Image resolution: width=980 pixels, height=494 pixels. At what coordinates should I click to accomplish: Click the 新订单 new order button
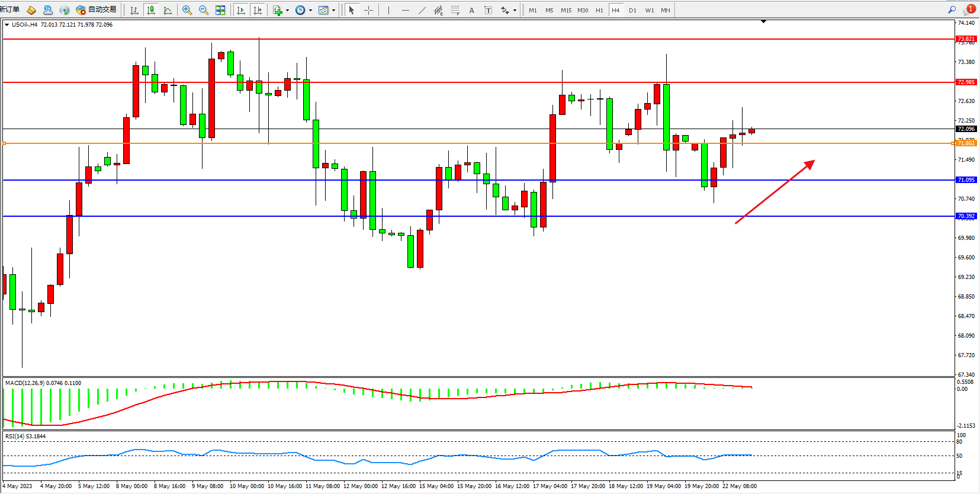[9, 9]
